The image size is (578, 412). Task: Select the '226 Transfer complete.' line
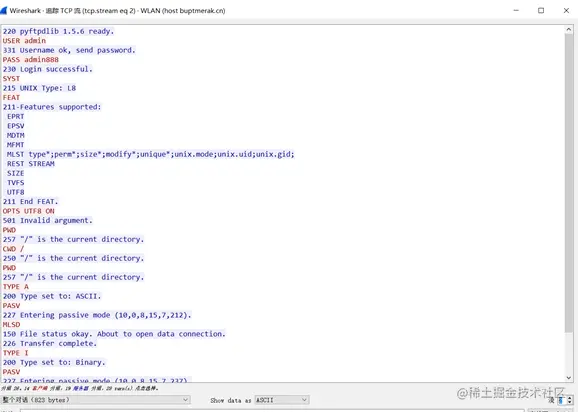[x=50, y=343]
